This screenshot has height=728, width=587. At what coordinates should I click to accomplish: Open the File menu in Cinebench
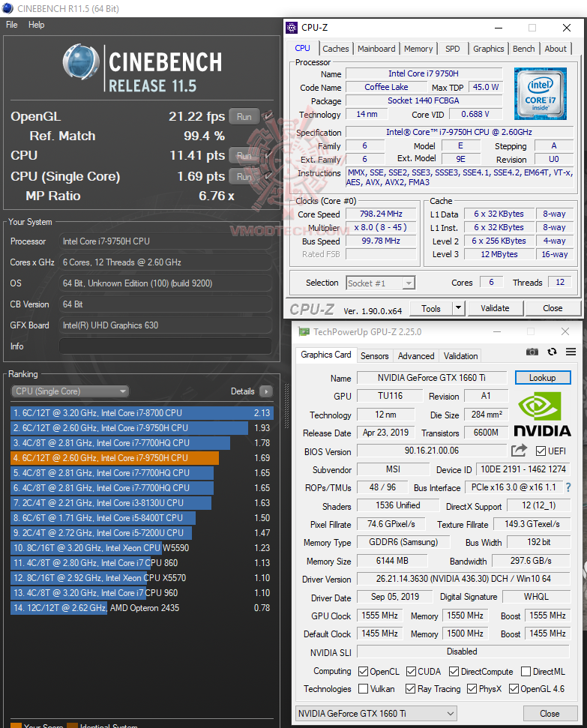coord(11,25)
